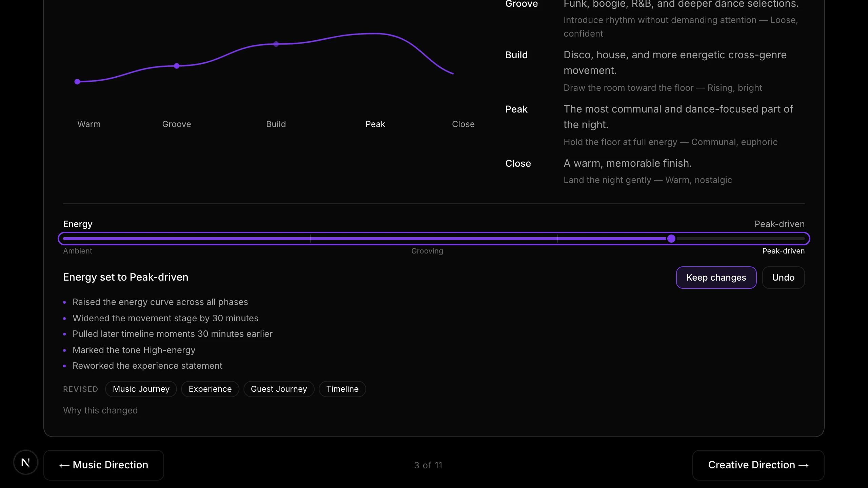Click the Peak-driven label below the slider
868x488 pixels.
(x=783, y=251)
